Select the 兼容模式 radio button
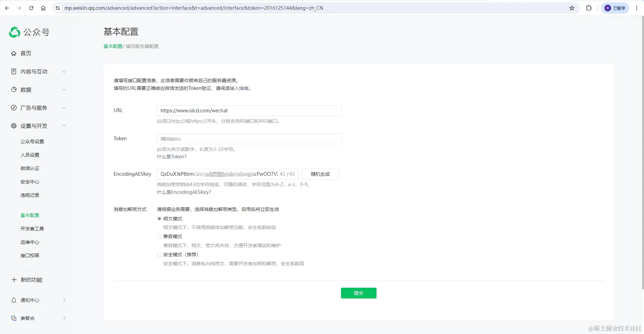 coord(159,237)
